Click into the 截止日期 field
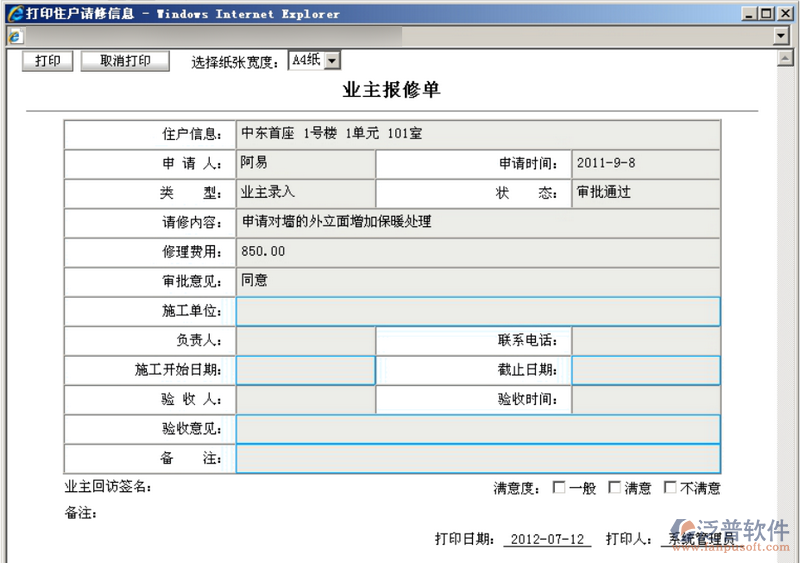The width and height of the screenshot is (800, 563). [645, 370]
